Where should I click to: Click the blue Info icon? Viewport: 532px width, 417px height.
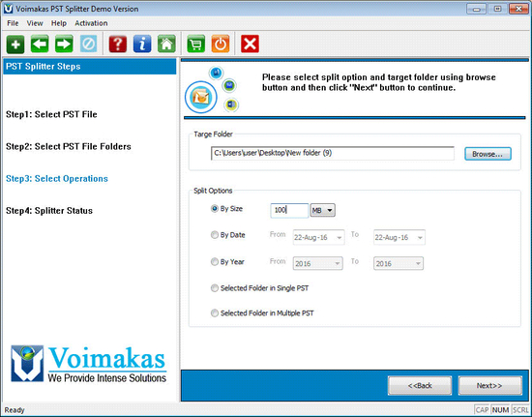click(x=142, y=45)
